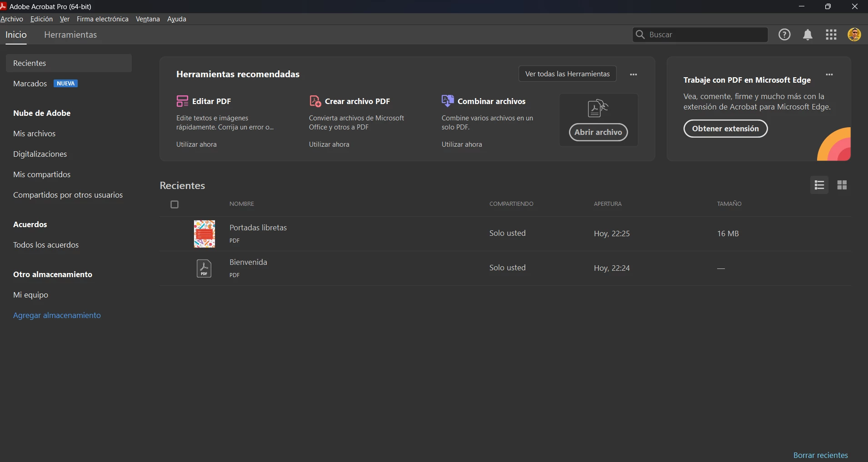
Task: Click the PDF document icon above Abrir archivo
Action: pos(598,109)
